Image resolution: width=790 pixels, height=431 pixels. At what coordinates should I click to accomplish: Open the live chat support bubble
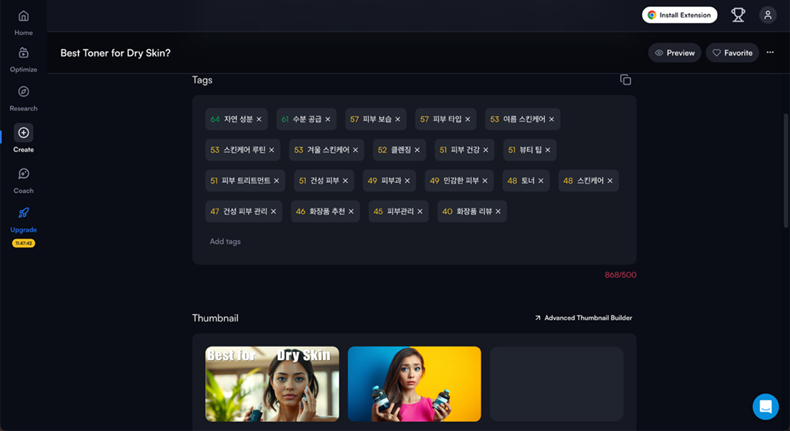tap(765, 406)
